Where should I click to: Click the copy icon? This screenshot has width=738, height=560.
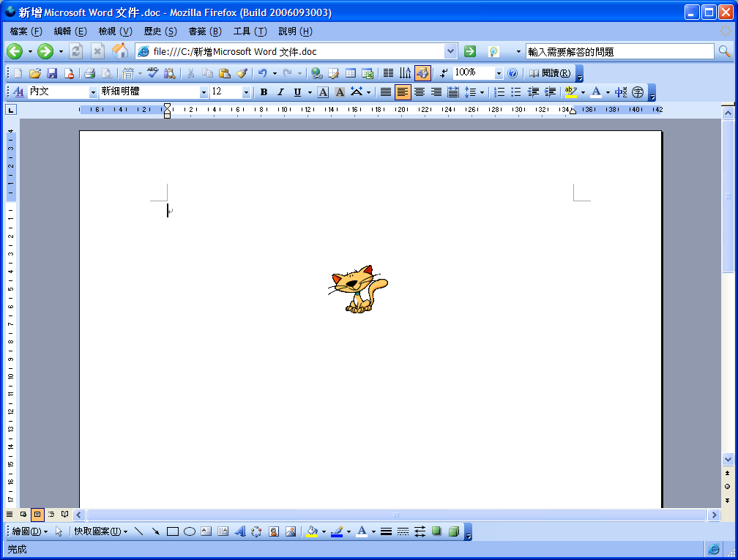(x=208, y=73)
